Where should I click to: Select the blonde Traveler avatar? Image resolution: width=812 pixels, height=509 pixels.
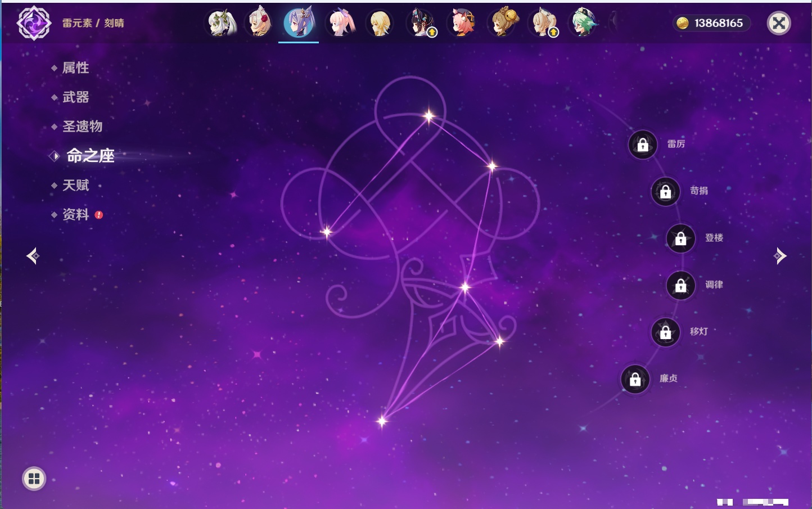point(380,24)
